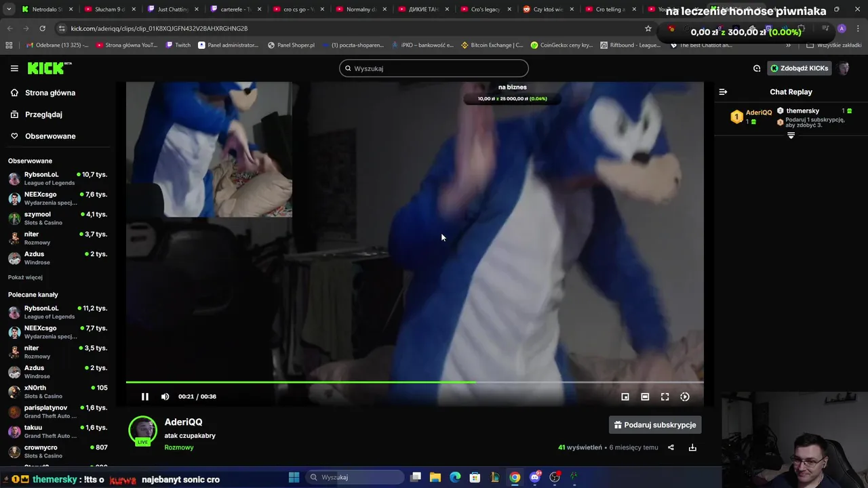Open RybsonLoL in followed channels
The image size is (868, 488).
coord(58,178)
